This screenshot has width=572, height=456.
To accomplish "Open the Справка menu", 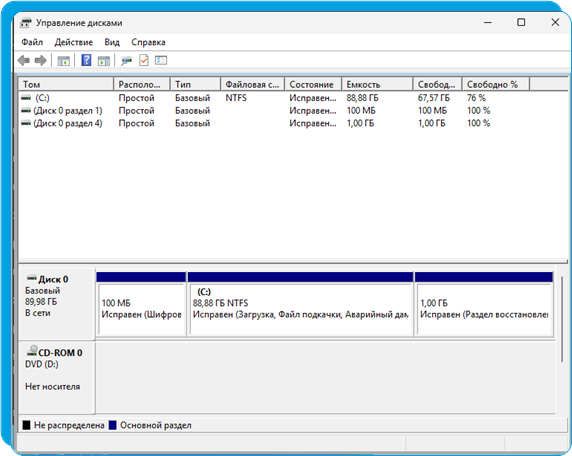I will click(148, 42).
